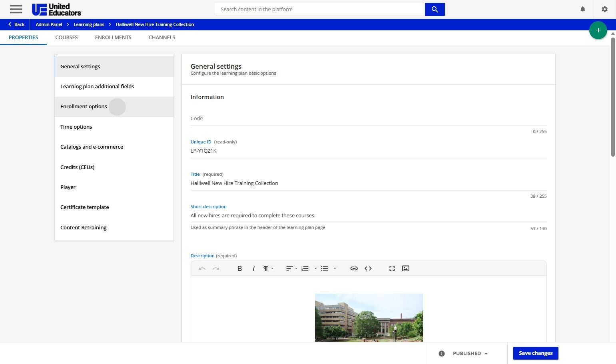Screen dimensions: 616x364
Task: Click Halliwell New Hire Training Collection breadcrumb
Action: click(155, 24)
